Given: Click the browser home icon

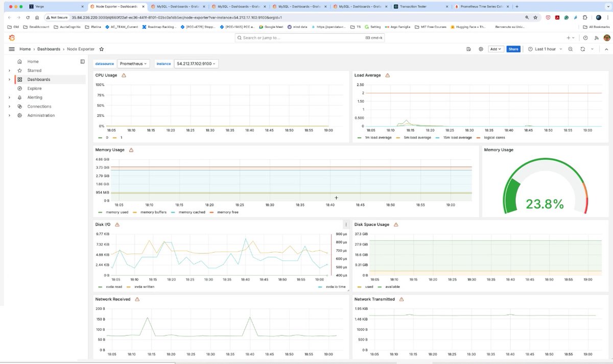Looking at the screenshot, I should click(x=37, y=17).
